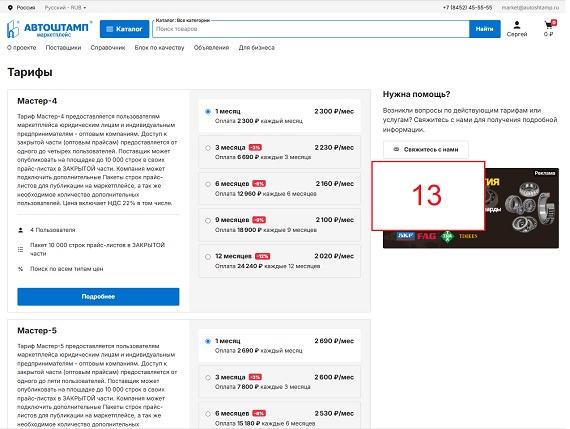
Task: Click the location pin icon near Россия
Action: coord(10,7)
